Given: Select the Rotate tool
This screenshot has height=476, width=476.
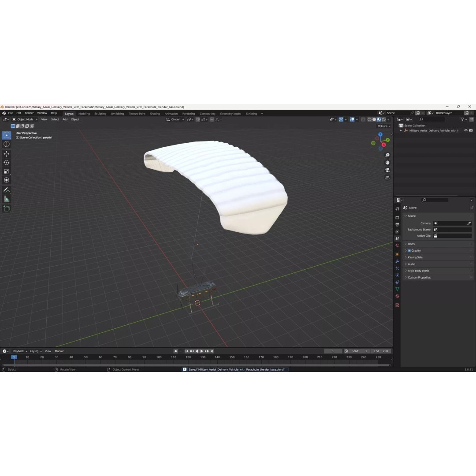Looking at the screenshot, I should 6,163.
